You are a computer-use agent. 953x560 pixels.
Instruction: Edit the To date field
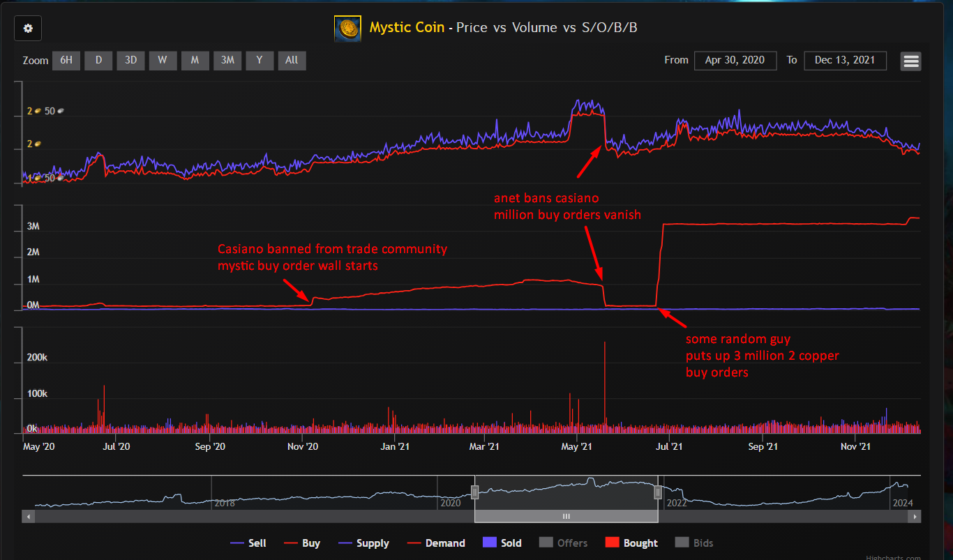845,61
